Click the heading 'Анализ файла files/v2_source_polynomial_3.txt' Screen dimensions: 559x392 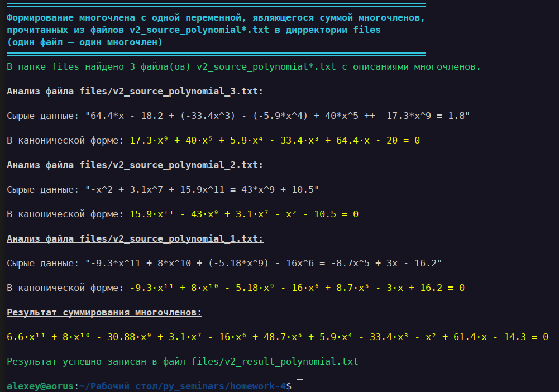pyautogui.click(x=134, y=90)
